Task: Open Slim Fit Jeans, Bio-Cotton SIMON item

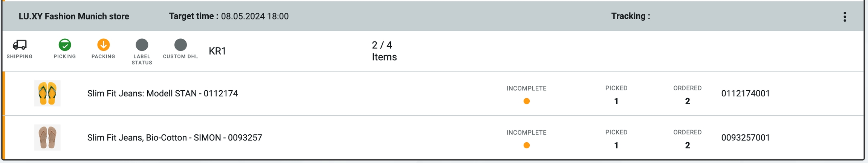Action: click(174, 137)
